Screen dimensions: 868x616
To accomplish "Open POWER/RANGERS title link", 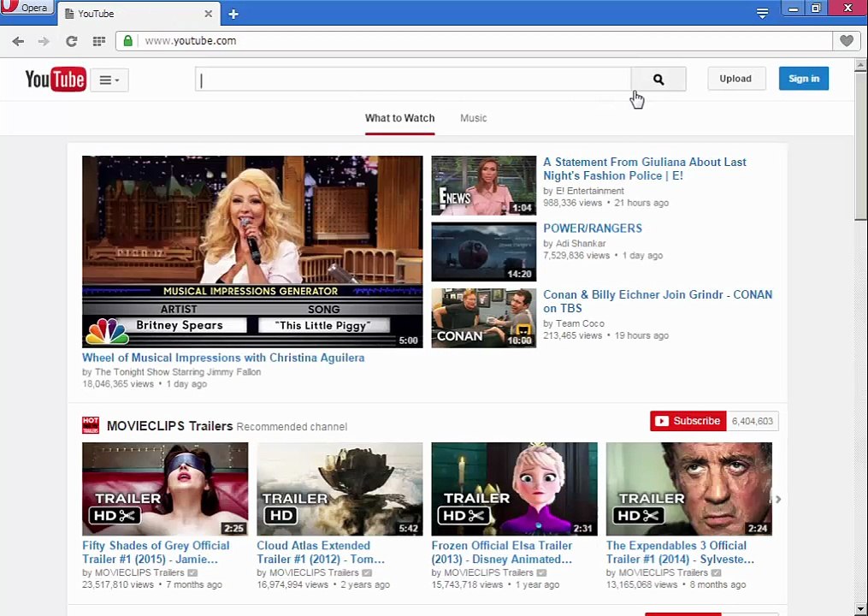I will pyautogui.click(x=593, y=228).
